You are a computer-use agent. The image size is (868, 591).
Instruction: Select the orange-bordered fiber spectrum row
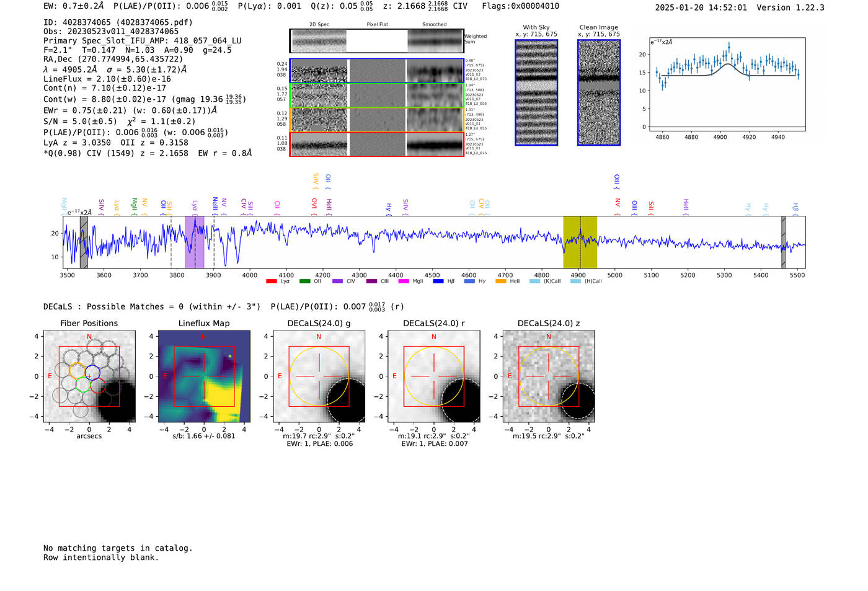(x=377, y=120)
